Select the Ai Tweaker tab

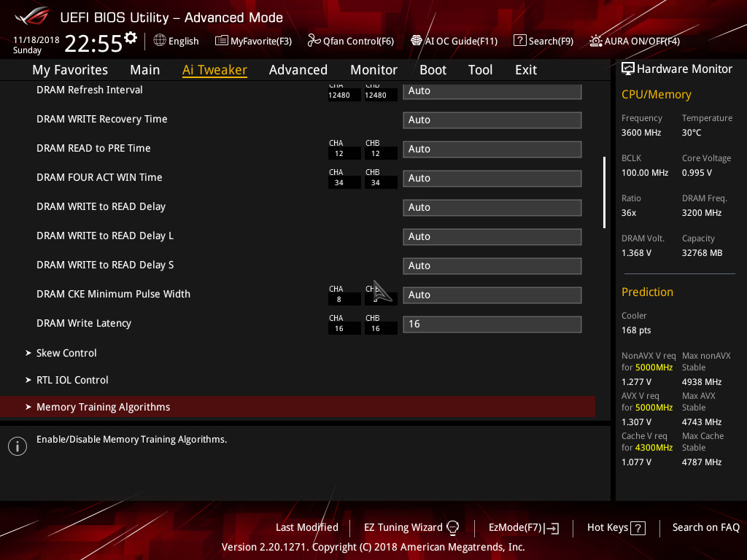(214, 70)
